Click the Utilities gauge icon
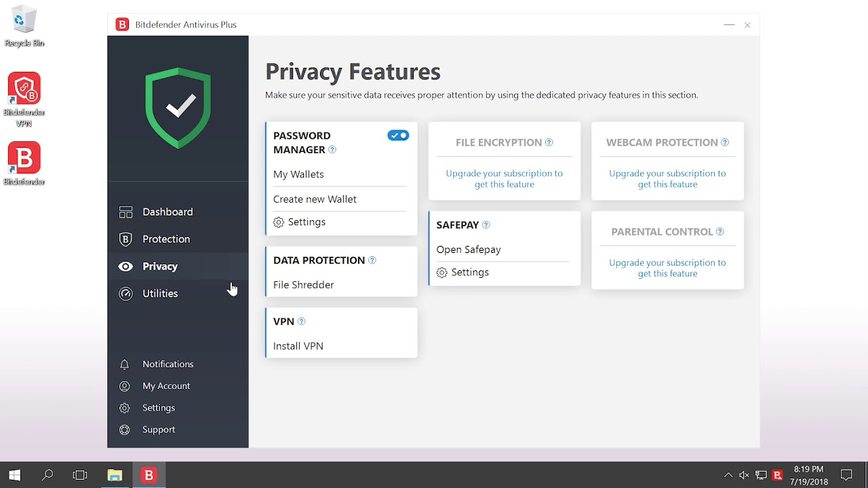 [125, 293]
